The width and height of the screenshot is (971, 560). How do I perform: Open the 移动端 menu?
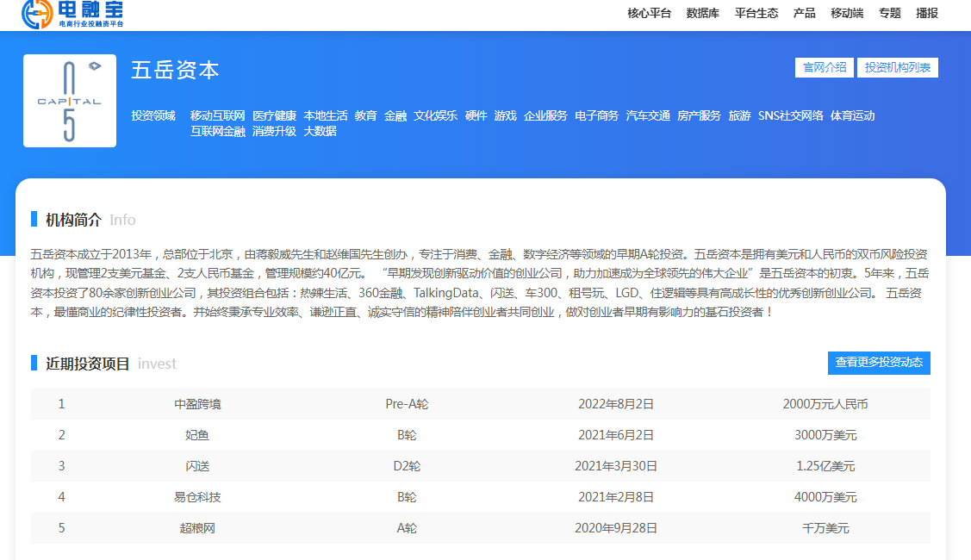(847, 14)
